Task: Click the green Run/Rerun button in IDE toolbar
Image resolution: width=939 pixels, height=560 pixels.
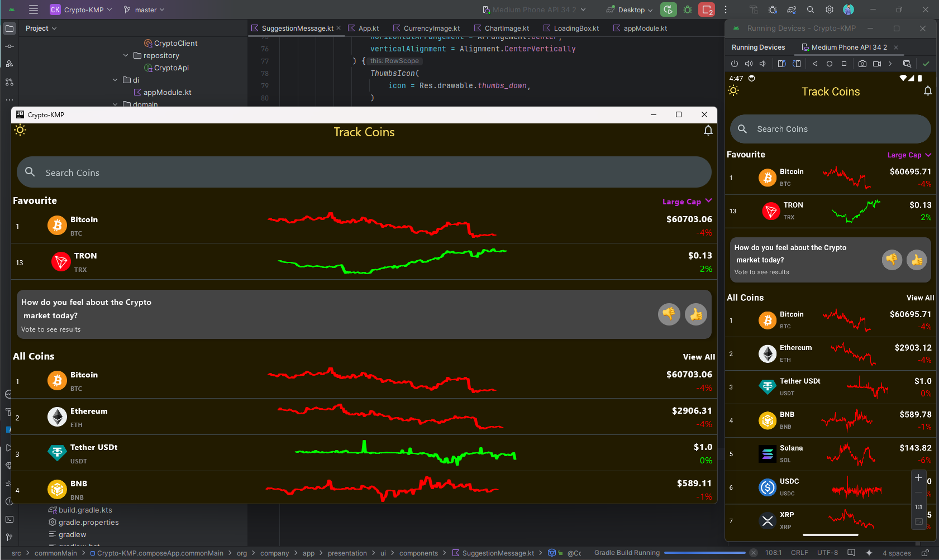Action: (668, 9)
